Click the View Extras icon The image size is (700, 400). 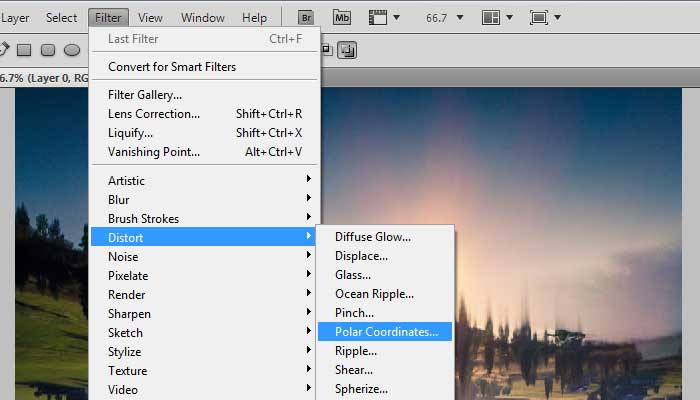(x=378, y=18)
